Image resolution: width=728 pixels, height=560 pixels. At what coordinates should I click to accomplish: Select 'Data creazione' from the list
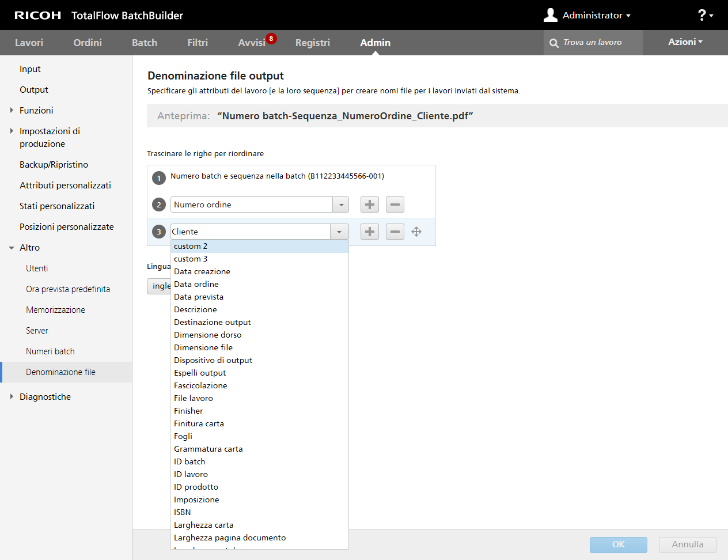202,271
